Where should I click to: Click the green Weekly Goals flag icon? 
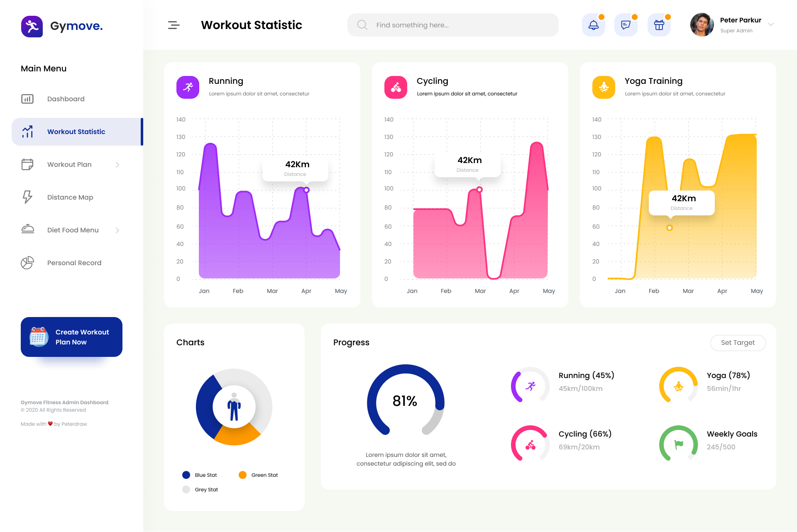tap(679, 444)
